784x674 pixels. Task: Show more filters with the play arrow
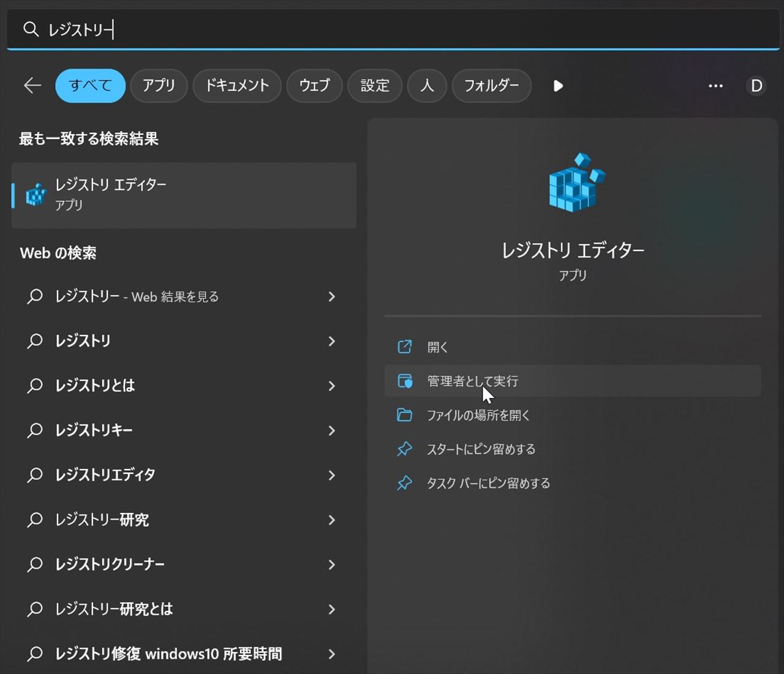tap(558, 86)
